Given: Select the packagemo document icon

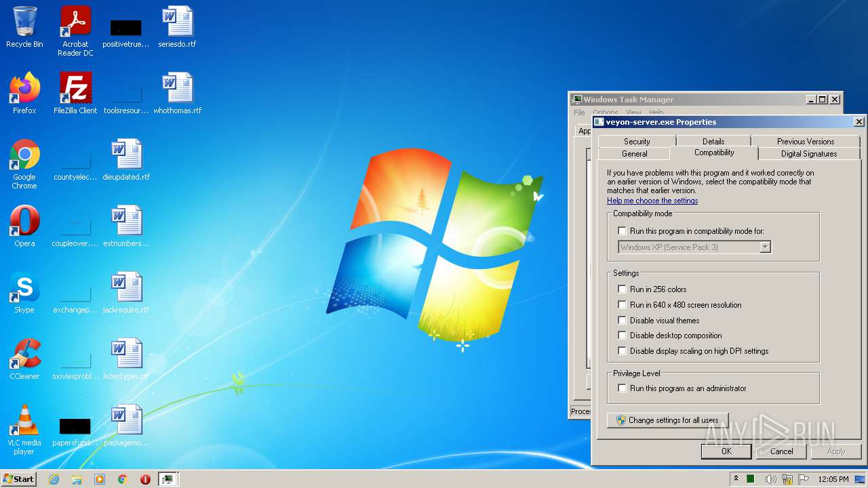Looking at the screenshot, I should (x=126, y=425).
